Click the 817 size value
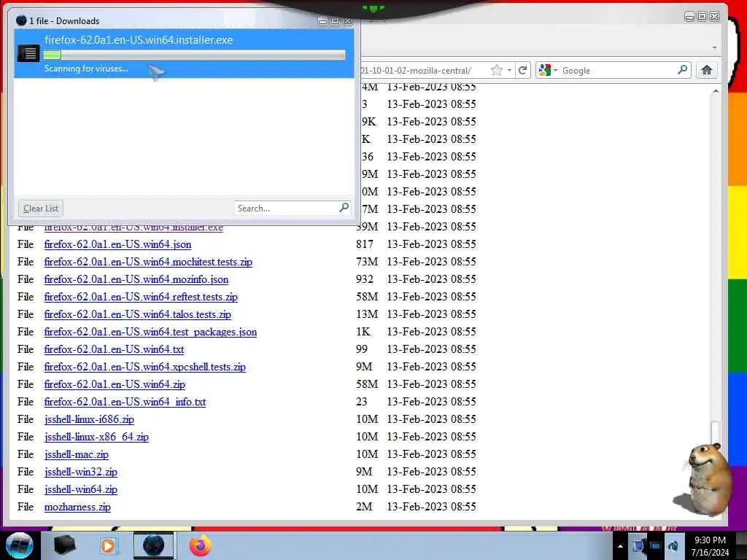The image size is (747, 560). [365, 244]
